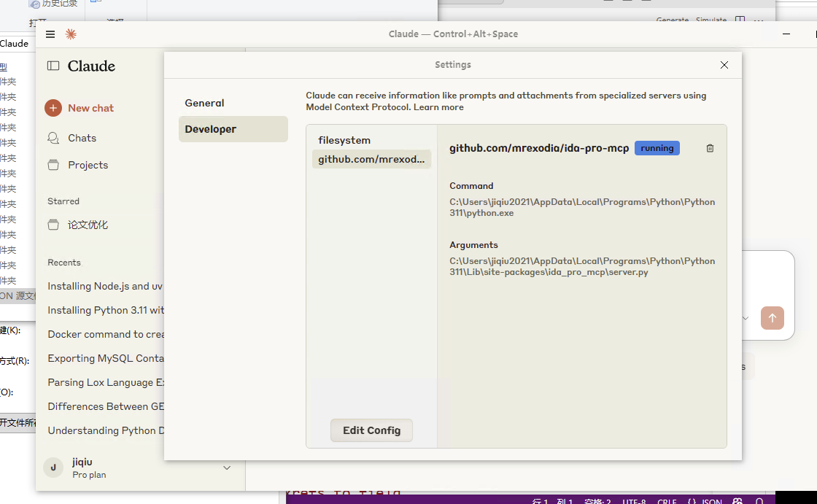
Task: Click the Chats speech bubble icon
Action: [53, 138]
